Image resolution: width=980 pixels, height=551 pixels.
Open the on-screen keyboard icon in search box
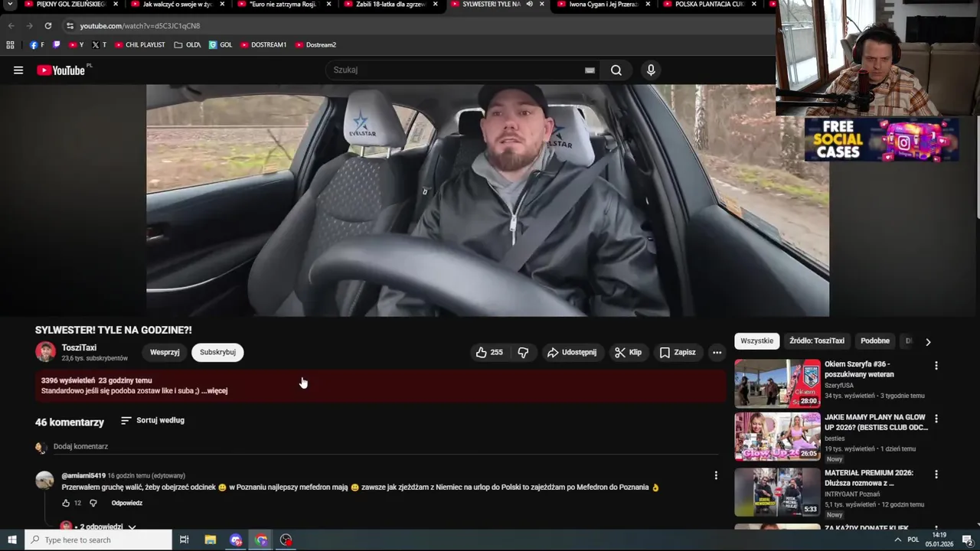(x=590, y=70)
